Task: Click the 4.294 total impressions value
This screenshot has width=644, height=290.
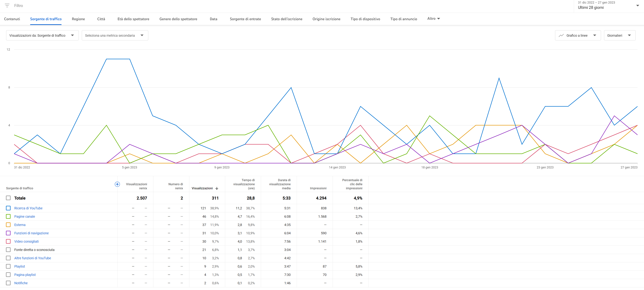Action: click(321, 198)
